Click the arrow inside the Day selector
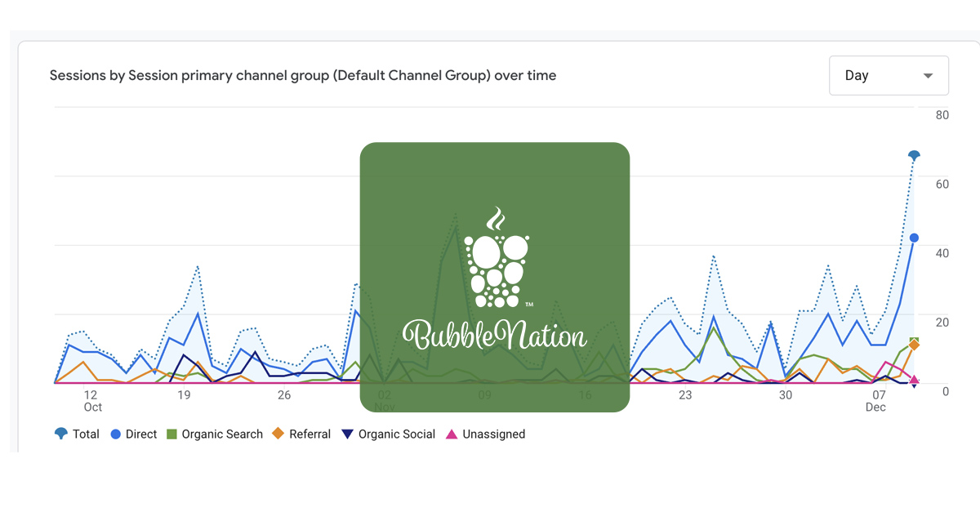 pyautogui.click(x=929, y=75)
